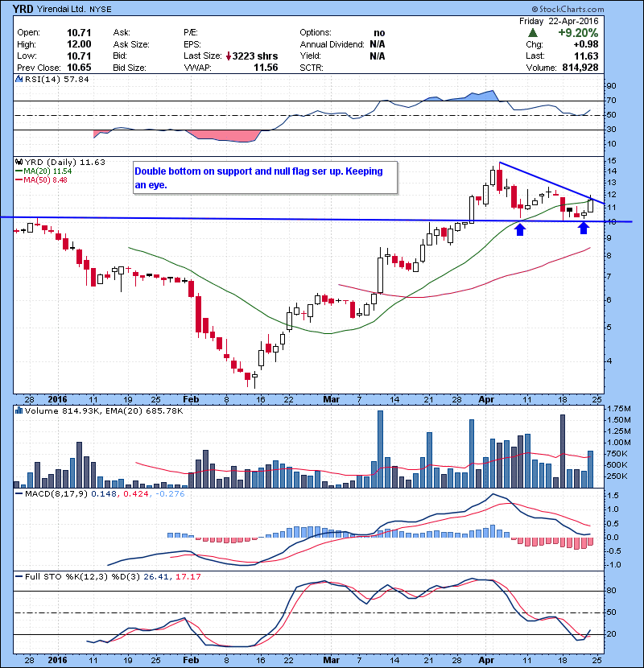Click the RSI(14) 57.84 indicator label
The height and width of the screenshot is (668, 644).
pyautogui.click(x=56, y=79)
